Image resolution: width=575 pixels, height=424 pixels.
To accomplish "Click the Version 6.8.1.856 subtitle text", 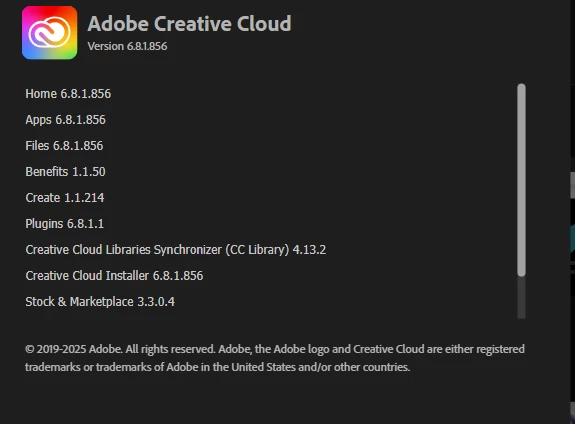I will [x=127, y=46].
